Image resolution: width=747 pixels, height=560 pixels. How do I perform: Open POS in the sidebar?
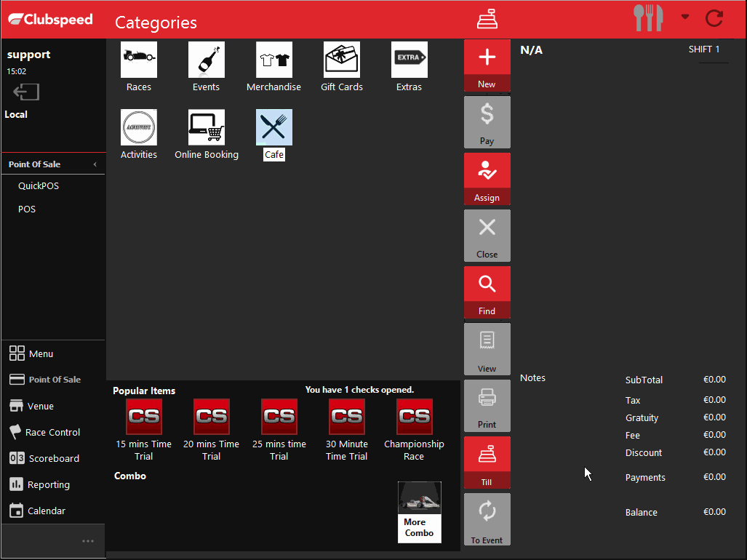coord(27,209)
